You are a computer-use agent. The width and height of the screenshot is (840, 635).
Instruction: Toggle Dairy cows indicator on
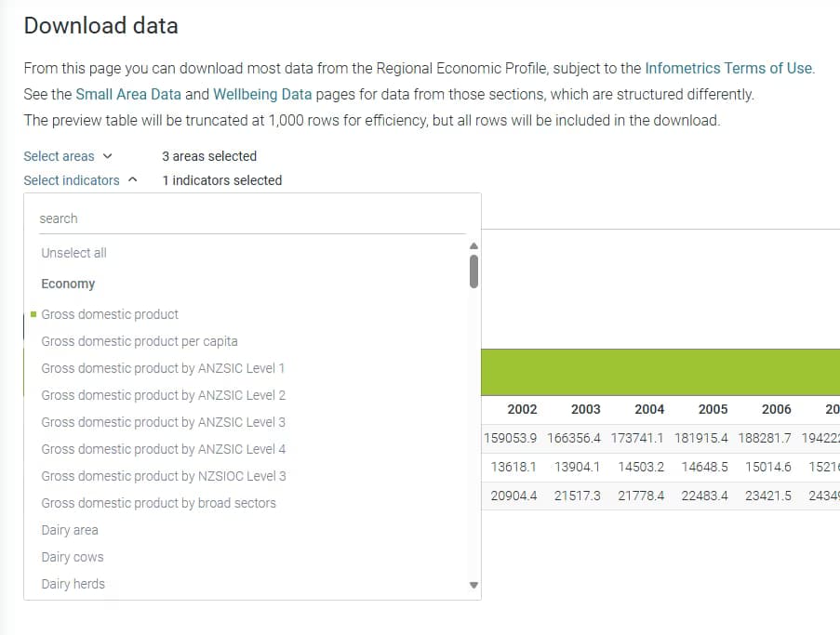tap(72, 557)
